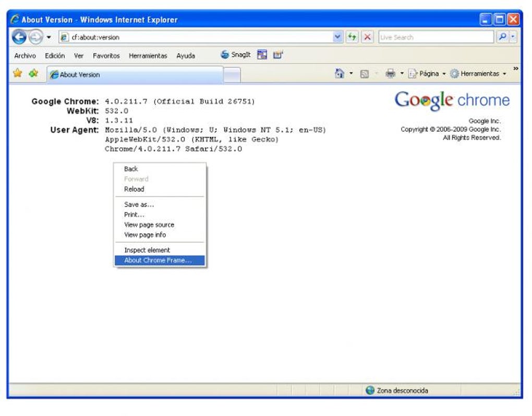Screen dimensions: 532x416
Task: Click the SnagIt capture window icon
Action: pos(262,54)
